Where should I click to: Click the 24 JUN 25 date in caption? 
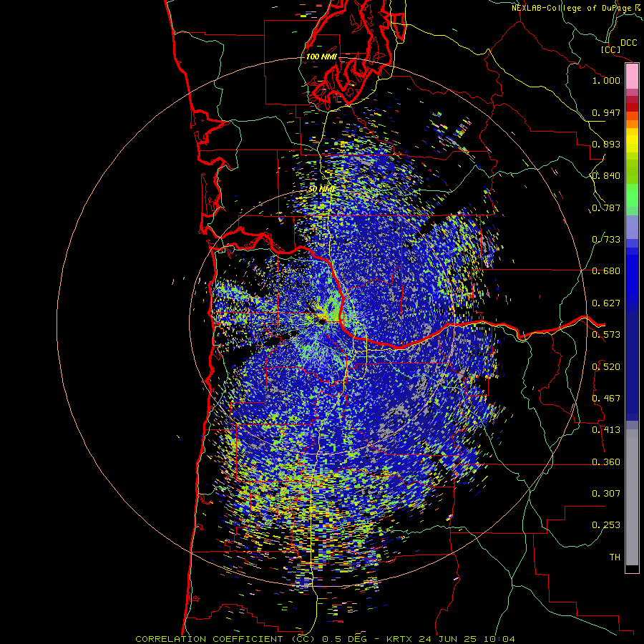(x=448, y=639)
